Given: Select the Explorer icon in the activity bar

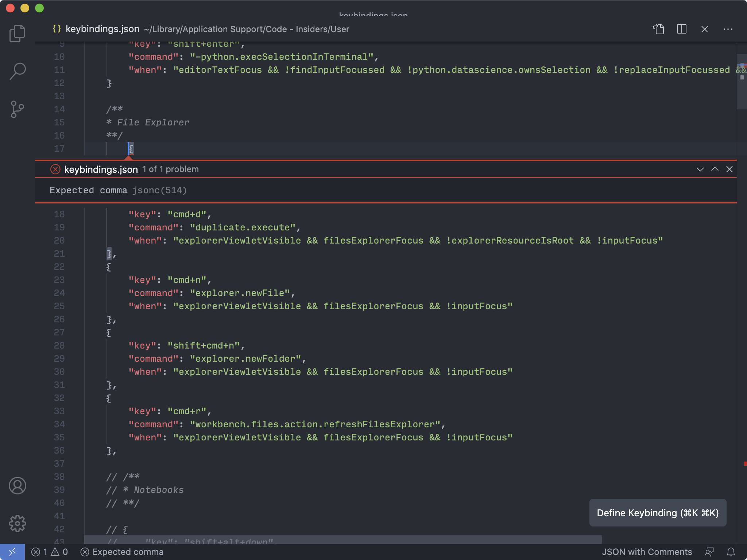Looking at the screenshot, I should [x=17, y=33].
